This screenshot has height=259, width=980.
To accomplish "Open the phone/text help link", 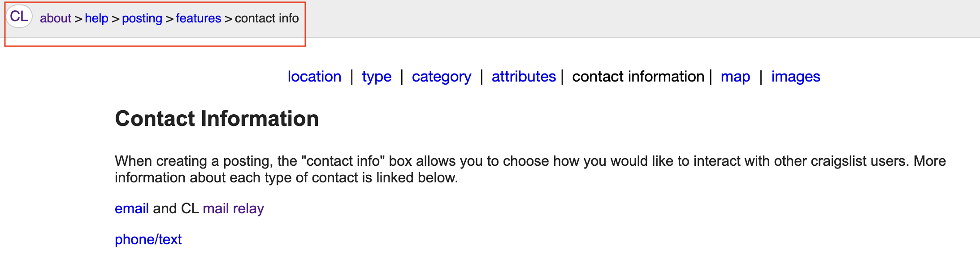I will tap(148, 239).
